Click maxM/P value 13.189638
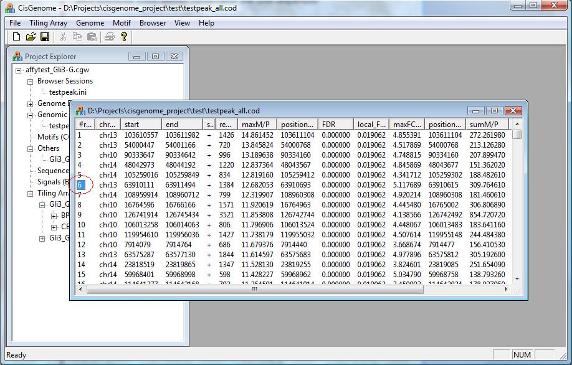 point(257,155)
